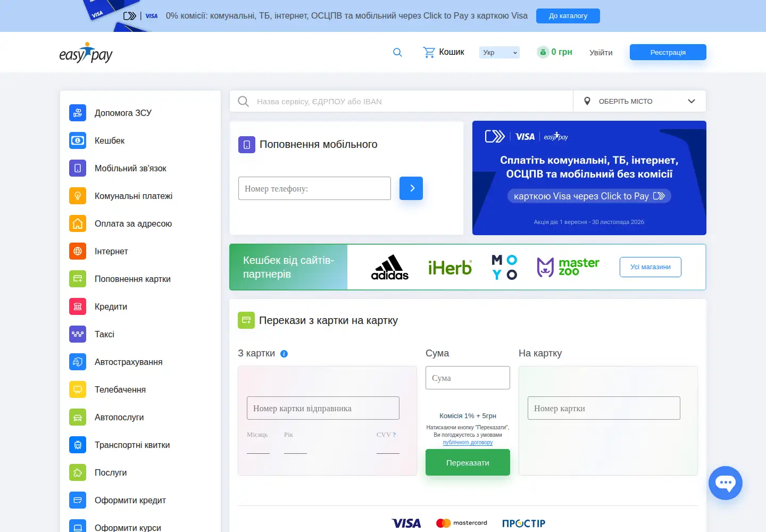Image resolution: width=766 pixels, height=532 pixels.
Task: Focus the Номер телефону input field
Action: point(314,188)
